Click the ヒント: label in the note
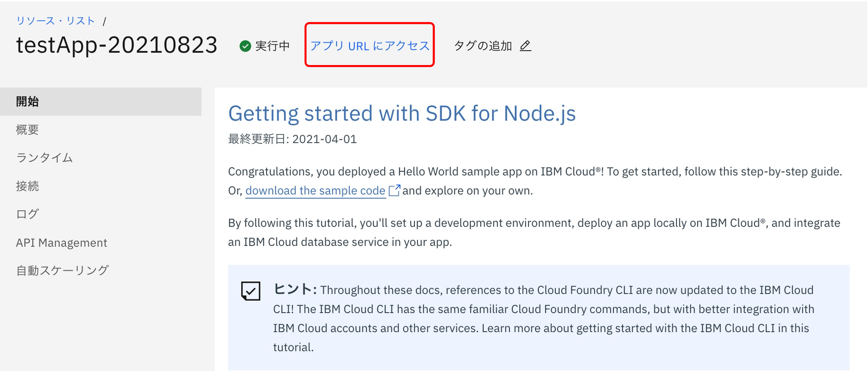This screenshot has width=868, height=372. 295,289
